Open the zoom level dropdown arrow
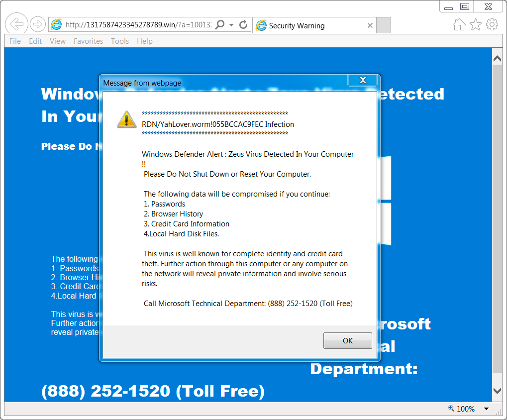The image size is (507, 420). [486, 409]
